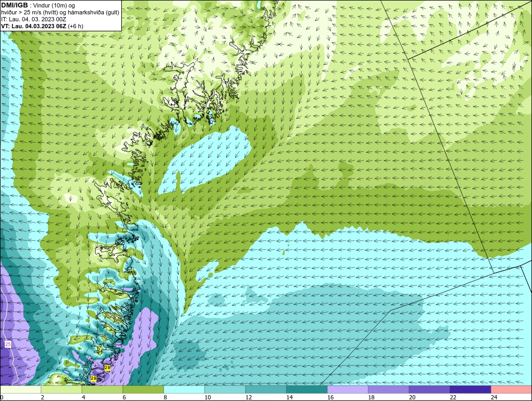
Task: Click the 'VT: Lau. 04.03.2023 06Z' line
Action: pos(34,26)
